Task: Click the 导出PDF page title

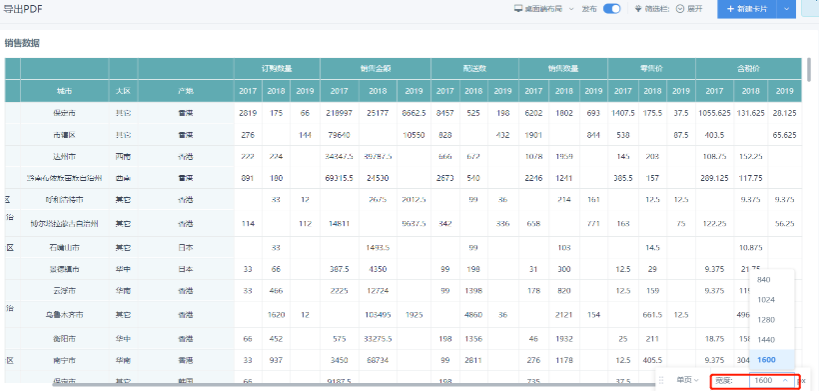Action: coord(23,8)
